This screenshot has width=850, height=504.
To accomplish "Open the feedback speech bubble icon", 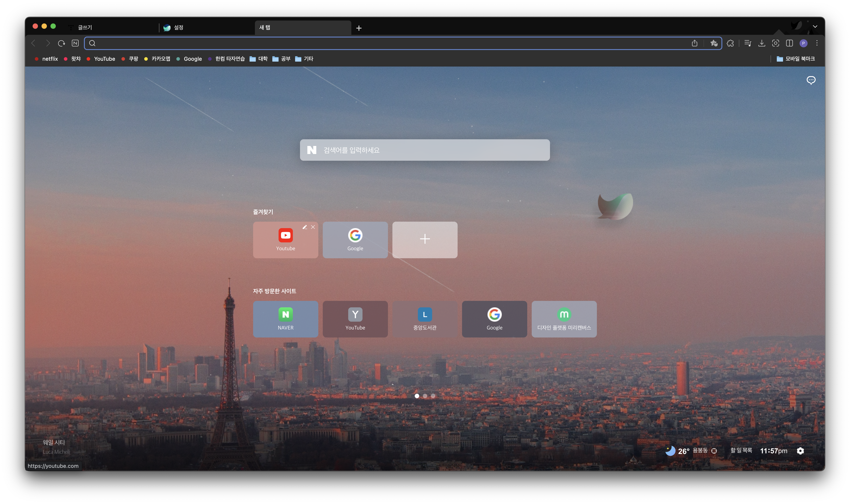I will point(811,80).
